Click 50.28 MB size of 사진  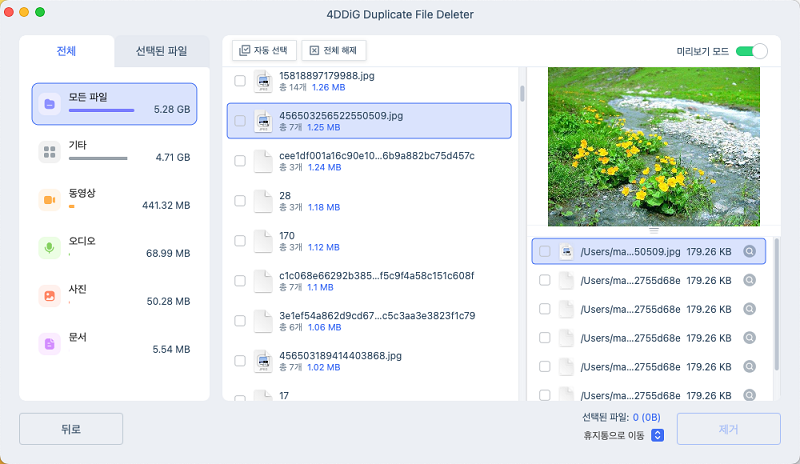point(168,301)
